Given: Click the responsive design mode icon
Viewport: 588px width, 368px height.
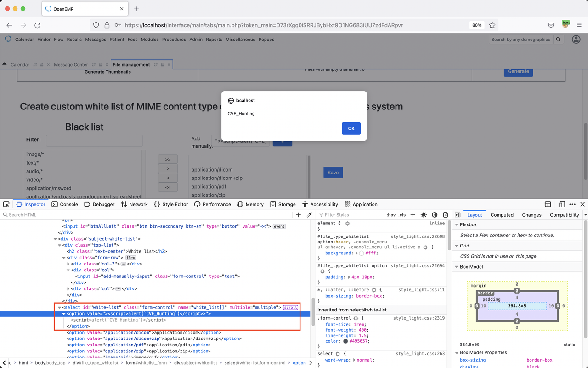Looking at the screenshot, I should tap(562, 204).
